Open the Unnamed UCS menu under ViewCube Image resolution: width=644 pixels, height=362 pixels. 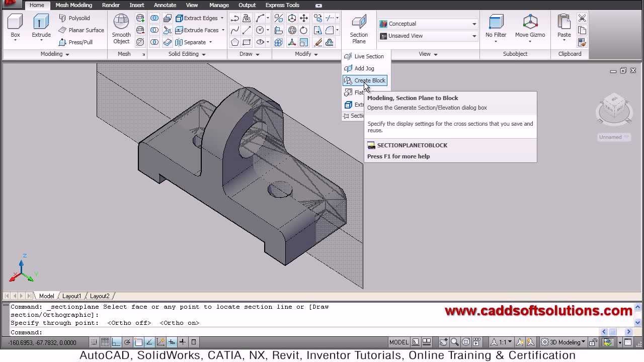click(x=614, y=137)
